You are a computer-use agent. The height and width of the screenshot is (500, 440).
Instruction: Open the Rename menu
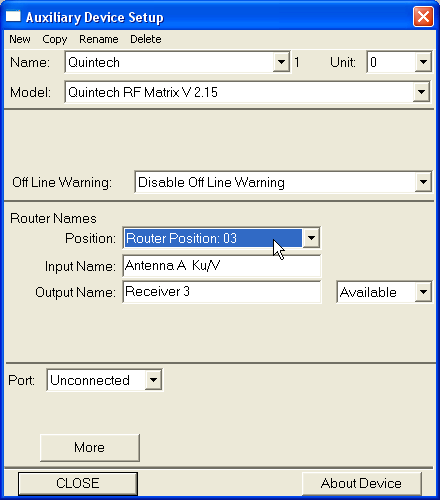click(99, 39)
